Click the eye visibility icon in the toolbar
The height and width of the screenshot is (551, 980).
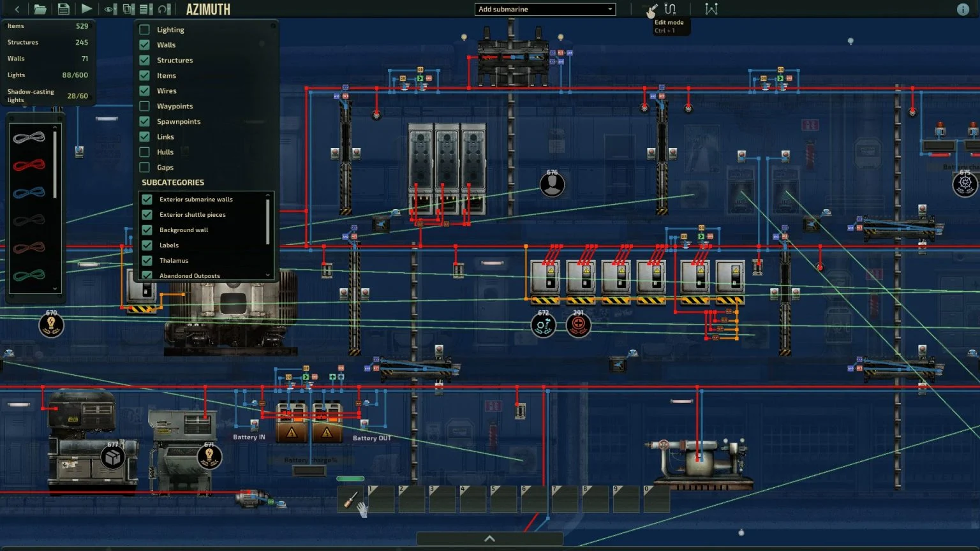(x=108, y=9)
